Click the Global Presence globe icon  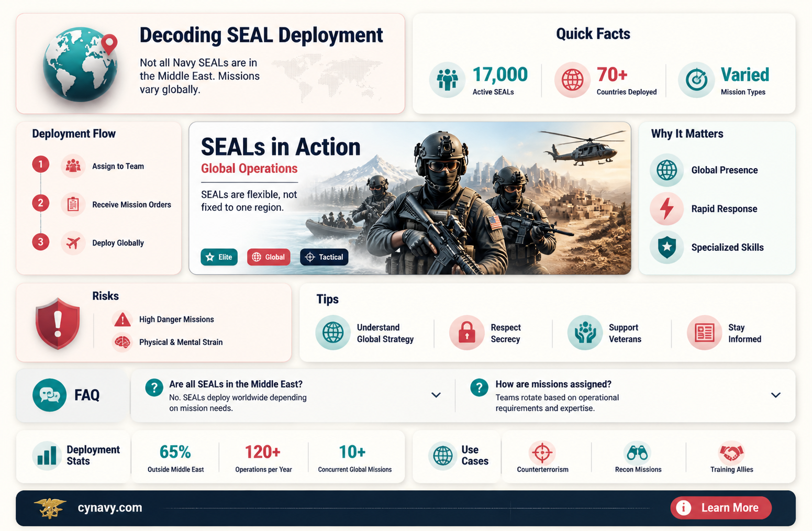point(666,170)
